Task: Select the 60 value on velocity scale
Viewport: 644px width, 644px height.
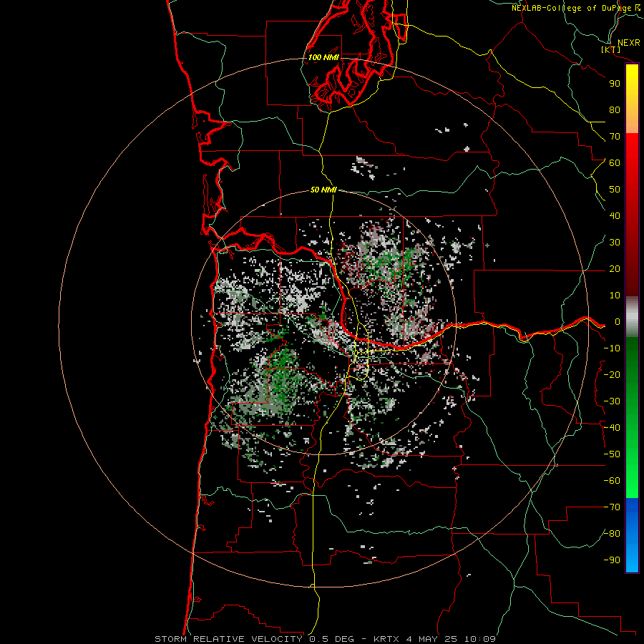Action: [x=615, y=163]
